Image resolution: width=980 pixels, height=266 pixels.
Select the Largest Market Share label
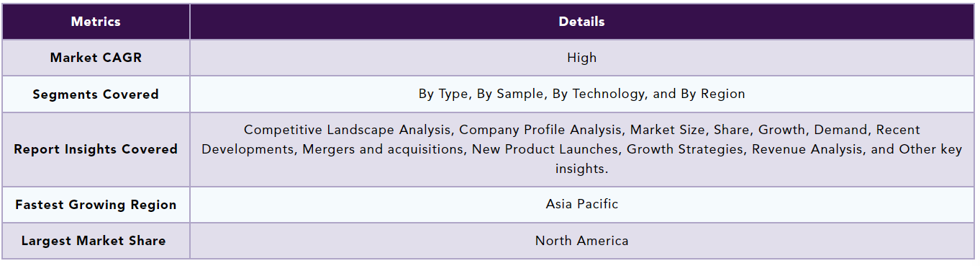pos(94,241)
